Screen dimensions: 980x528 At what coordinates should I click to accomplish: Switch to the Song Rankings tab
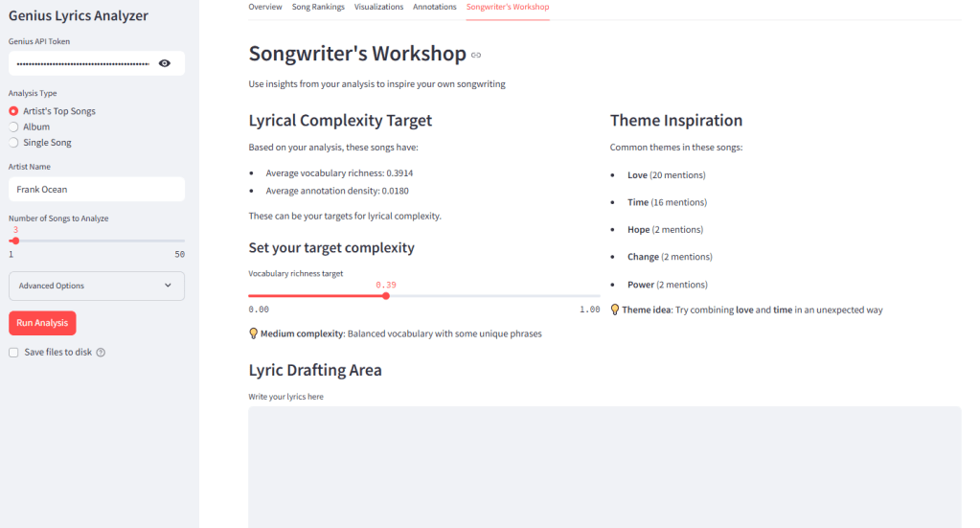(x=318, y=7)
